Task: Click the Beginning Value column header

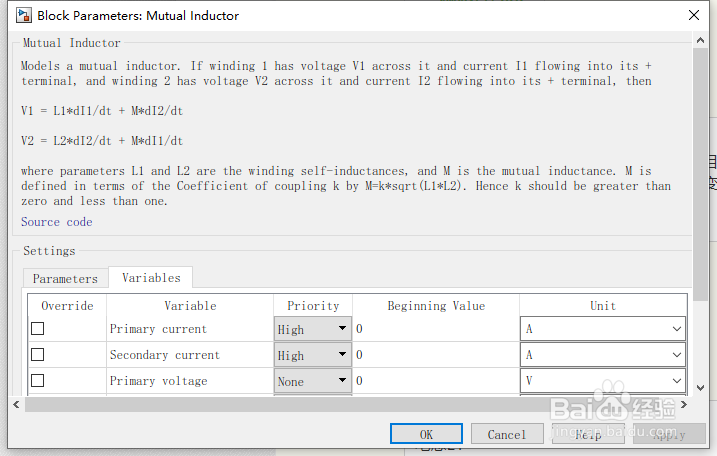Action: click(x=436, y=306)
